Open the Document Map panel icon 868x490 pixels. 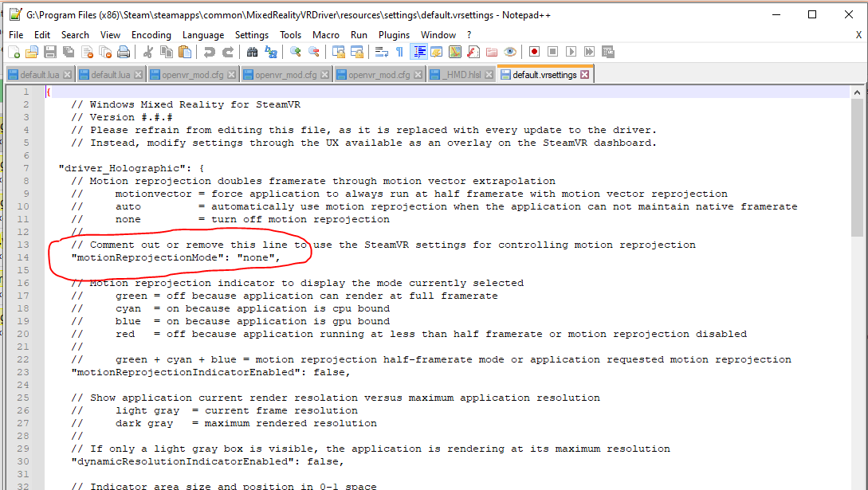point(455,52)
